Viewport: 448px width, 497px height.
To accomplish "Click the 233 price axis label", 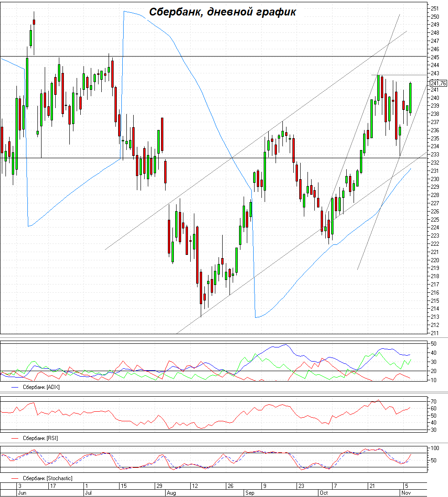I will (x=435, y=155).
